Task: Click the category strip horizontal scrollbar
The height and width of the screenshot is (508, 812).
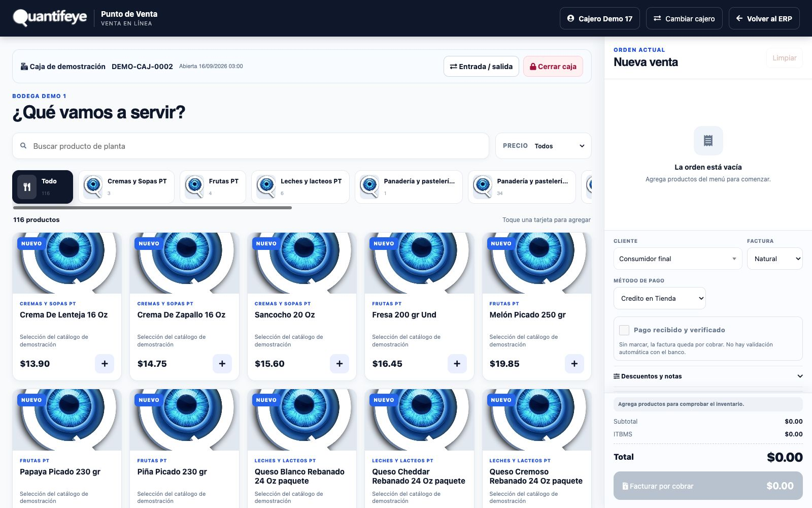Action: 152,208
